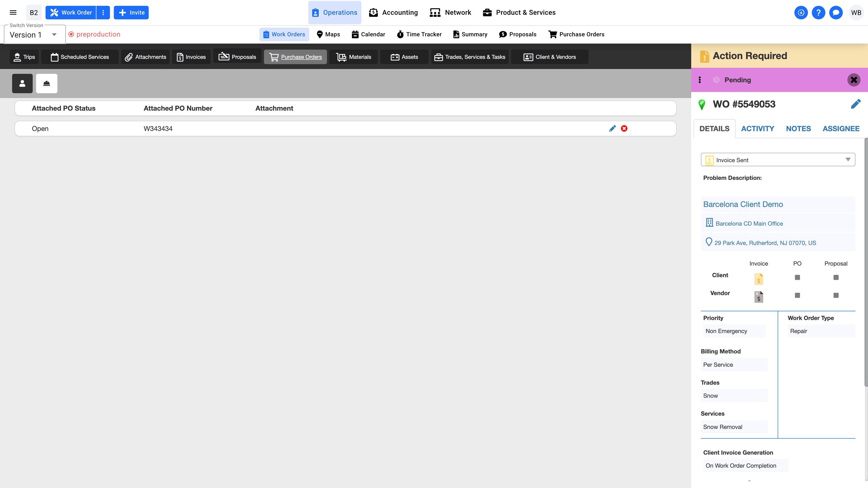868x488 pixels.
Task: Open the Switch Version dropdown
Action: pos(34,35)
